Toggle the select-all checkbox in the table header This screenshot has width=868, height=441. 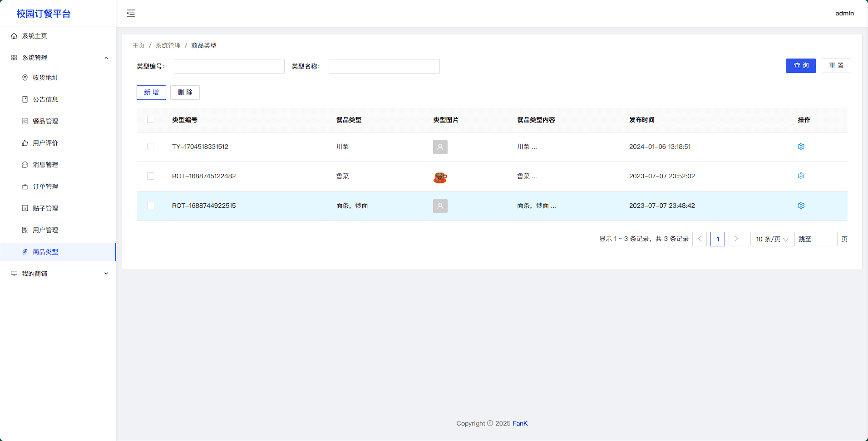(151, 119)
